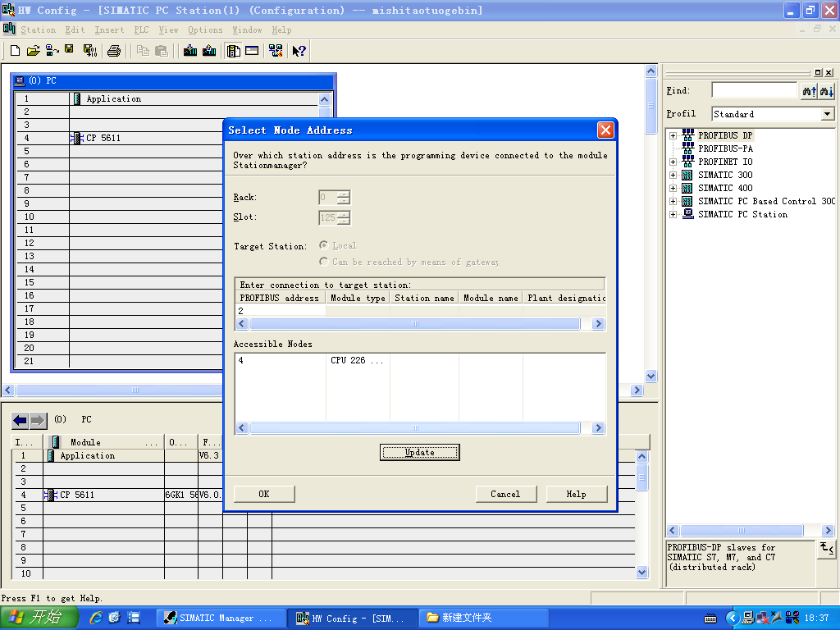Click the Rack spinner control

point(344,197)
